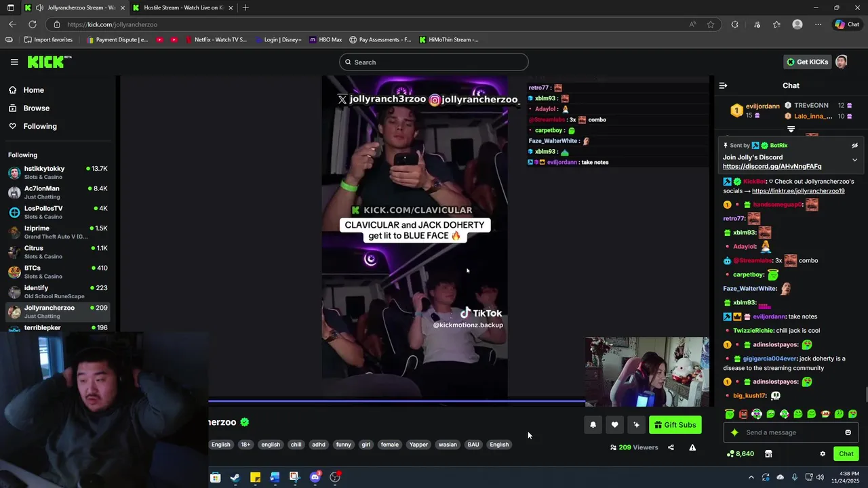Refresh the page with reload icon
Screen dimensions: 868x488
(33, 24)
